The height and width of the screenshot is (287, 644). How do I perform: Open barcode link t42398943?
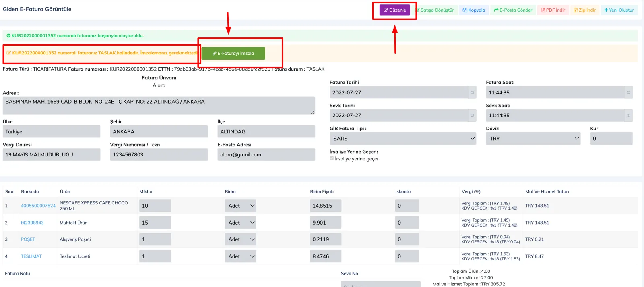pyautogui.click(x=32, y=223)
